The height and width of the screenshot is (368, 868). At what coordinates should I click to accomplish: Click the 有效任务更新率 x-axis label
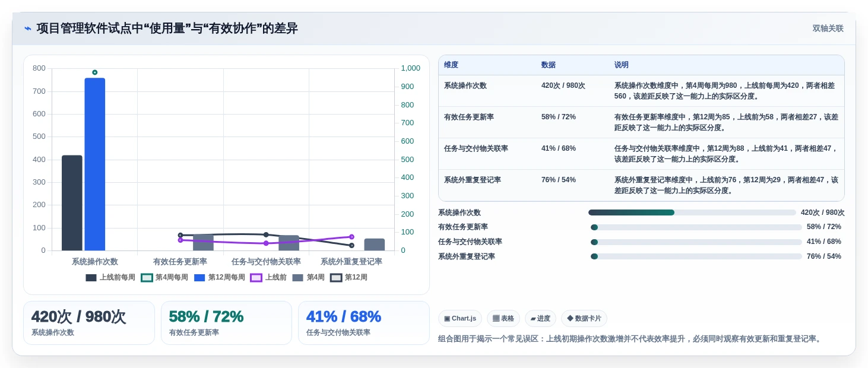(x=180, y=261)
